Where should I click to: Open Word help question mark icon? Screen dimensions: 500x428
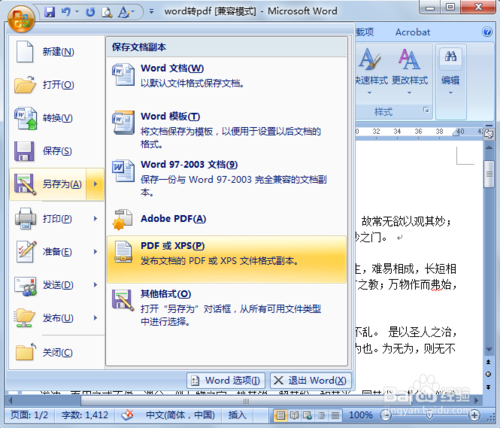487,32
